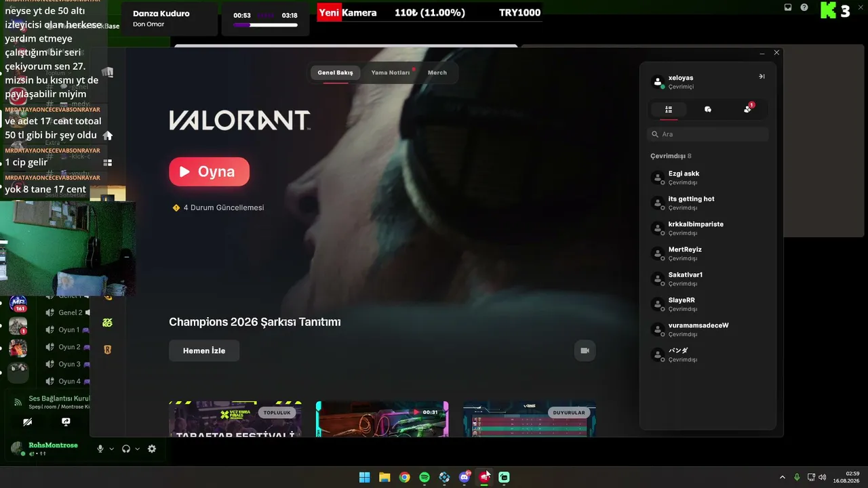The height and width of the screenshot is (488, 868).
Task: Open Discord from the taskbar
Action: click(465, 477)
